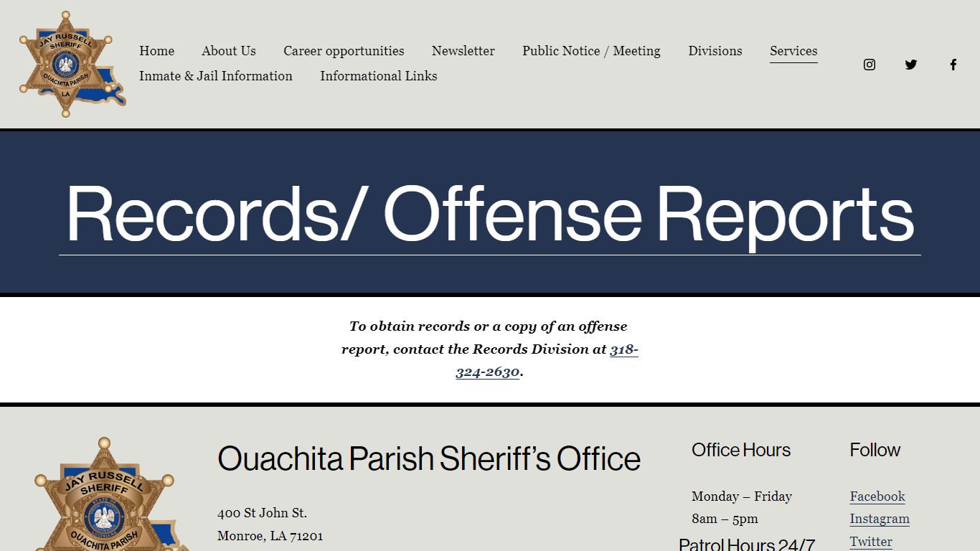980x551 pixels.
Task: Click the Records/ Offense Reports heading
Action: 490,214
